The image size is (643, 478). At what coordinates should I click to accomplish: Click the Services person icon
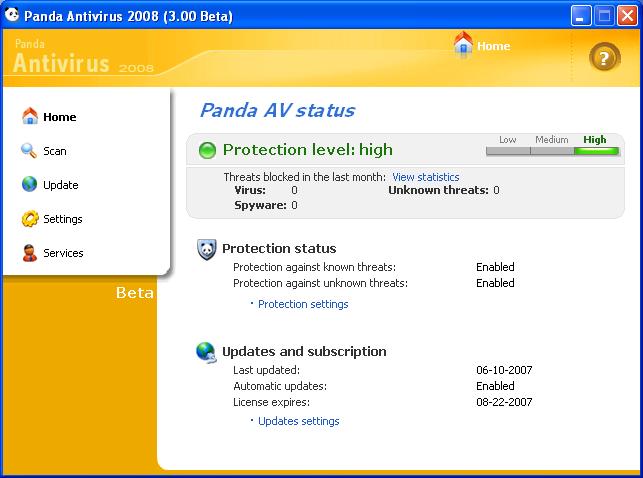pyautogui.click(x=30, y=253)
